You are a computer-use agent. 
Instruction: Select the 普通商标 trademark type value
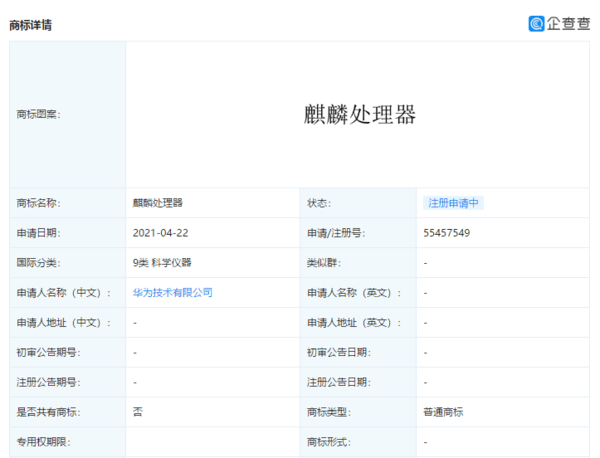[x=443, y=412]
